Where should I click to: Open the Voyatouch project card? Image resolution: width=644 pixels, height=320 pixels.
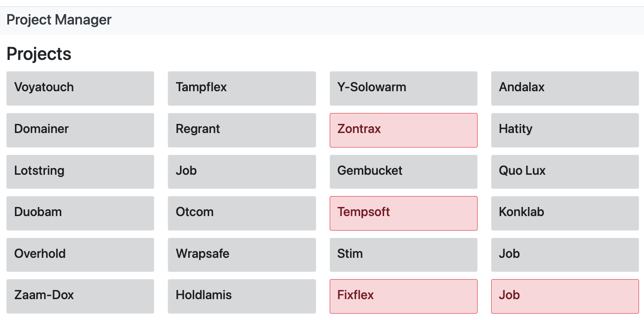pyautogui.click(x=80, y=88)
